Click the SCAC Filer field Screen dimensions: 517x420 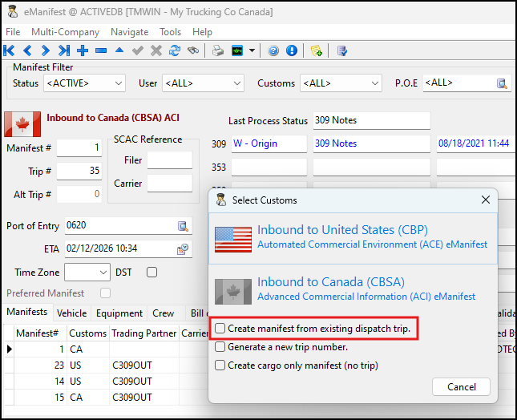(x=169, y=160)
